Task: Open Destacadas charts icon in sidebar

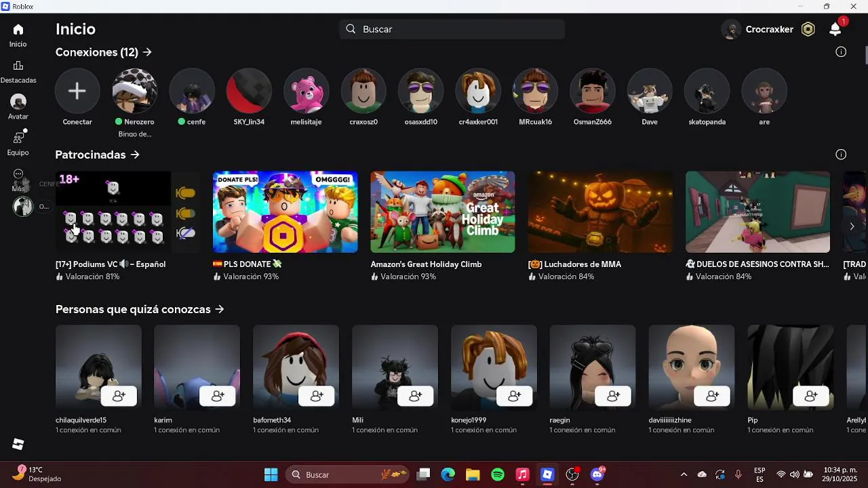Action: click(18, 66)
